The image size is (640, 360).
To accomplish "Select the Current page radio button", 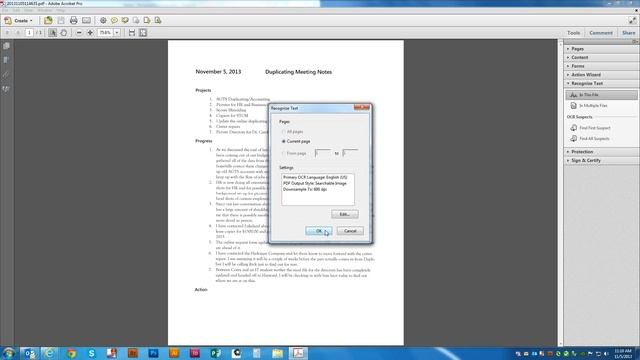I will [x=284, y=141].
